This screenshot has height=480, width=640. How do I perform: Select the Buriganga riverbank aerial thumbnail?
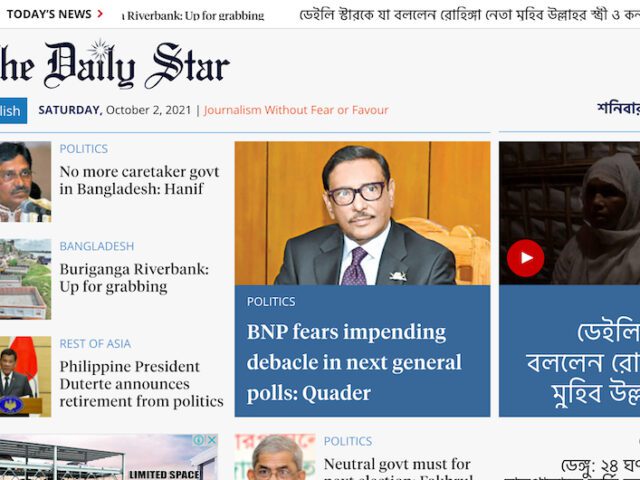tap(25, 279)
